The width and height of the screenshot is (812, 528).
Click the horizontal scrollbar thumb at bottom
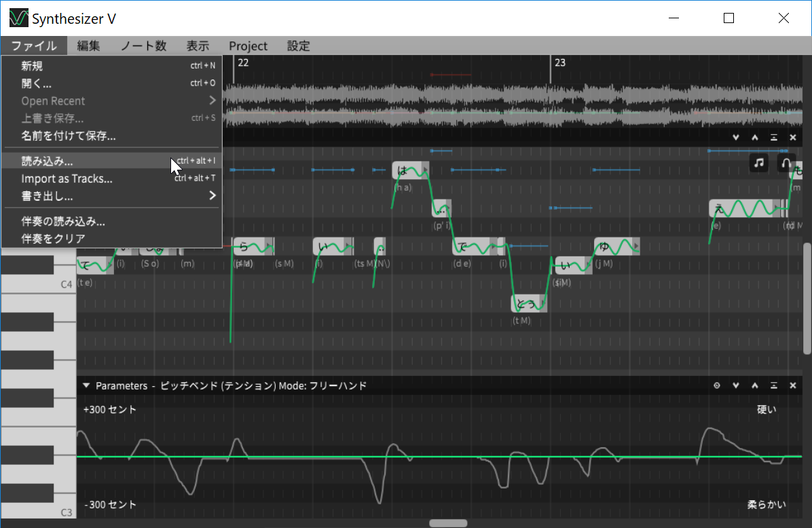[449, 523]
